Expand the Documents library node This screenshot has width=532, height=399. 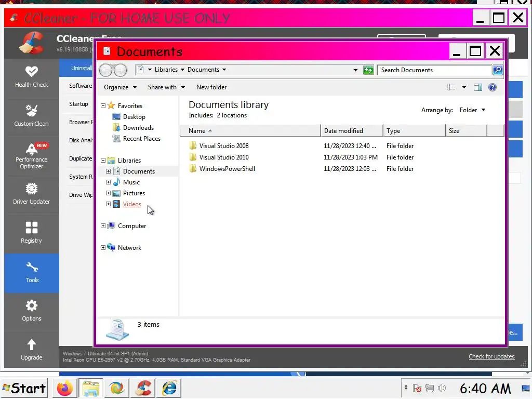pos(108,171)
